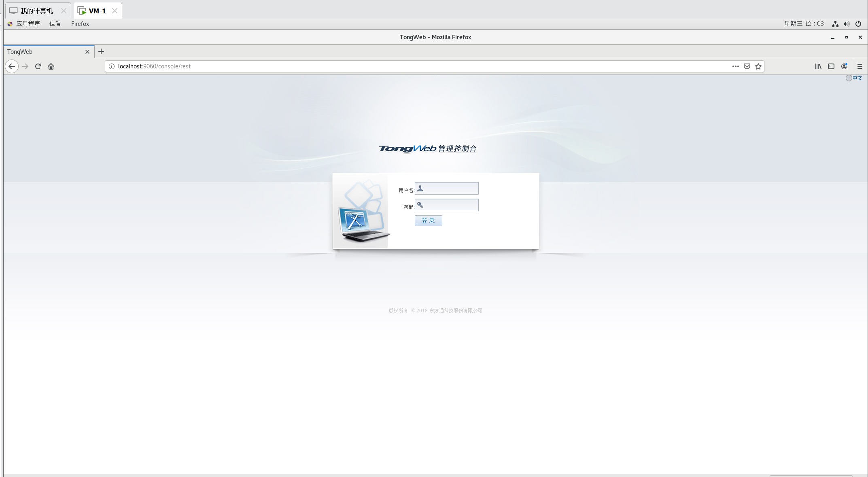This screenshot has height=477, width=868.
Task: Open the 位置 menu
Action: click(55, 24)
